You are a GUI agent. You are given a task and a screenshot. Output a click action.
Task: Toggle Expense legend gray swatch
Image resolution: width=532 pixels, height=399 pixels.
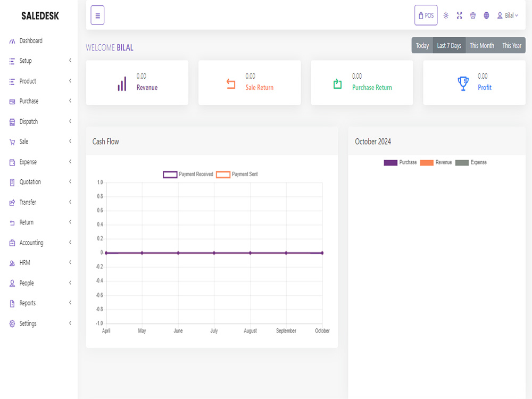tap(462, 163)
